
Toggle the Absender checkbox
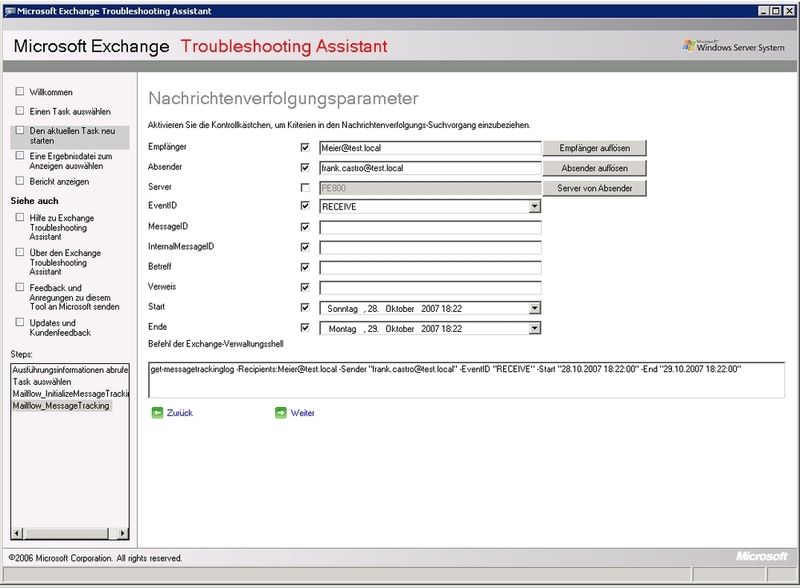[305, 167]
